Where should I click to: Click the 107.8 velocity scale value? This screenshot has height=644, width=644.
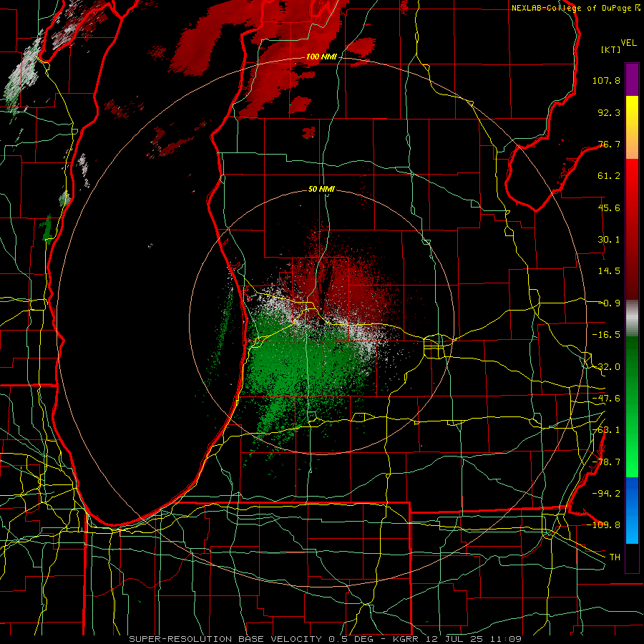606,80
